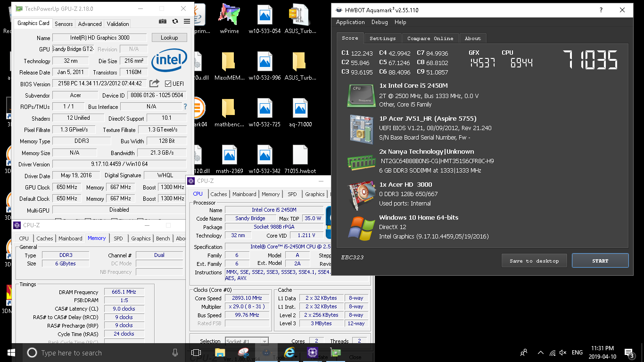Select the math-2369 image file
This screenshot has height=362, width=644.
click(x=230, y=159)
